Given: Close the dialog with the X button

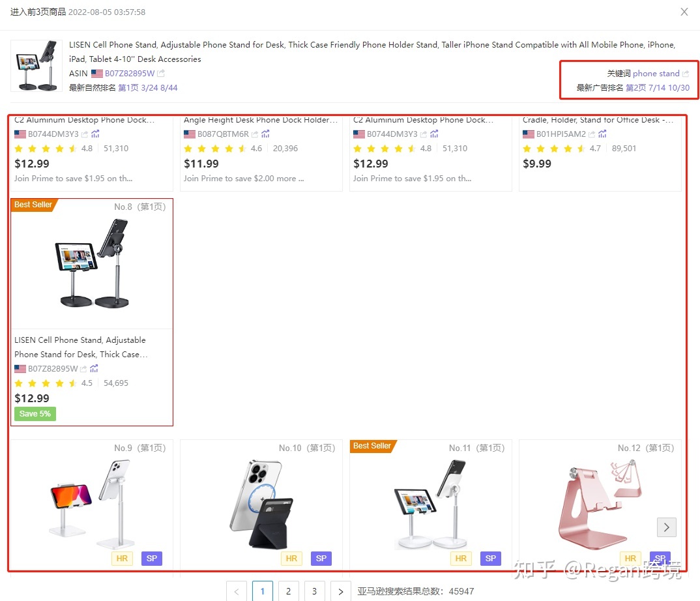Looking at the screenshot, I should click(684, 12).
